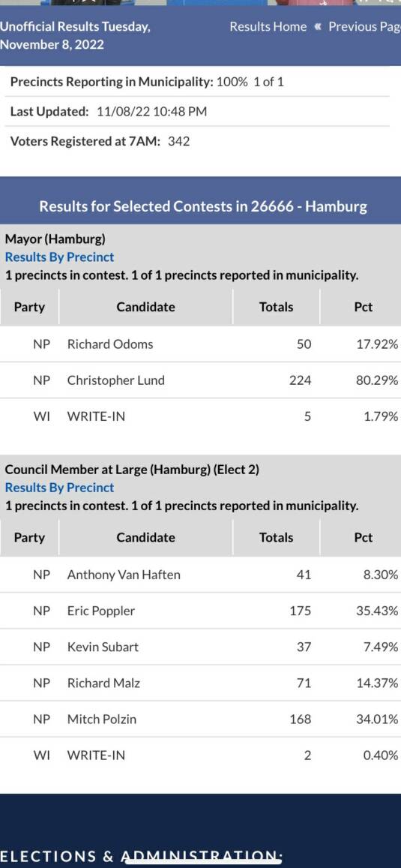The width and height of the screenshot is (401, 868).
Task: Click the Pct column header in the Mayor table
Action: [x=363, y=308]
